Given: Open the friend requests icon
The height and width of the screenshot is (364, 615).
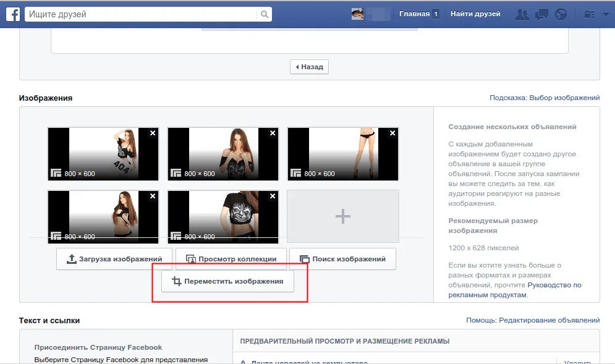Looking at the screenshot, I should (x=522, y=14).
